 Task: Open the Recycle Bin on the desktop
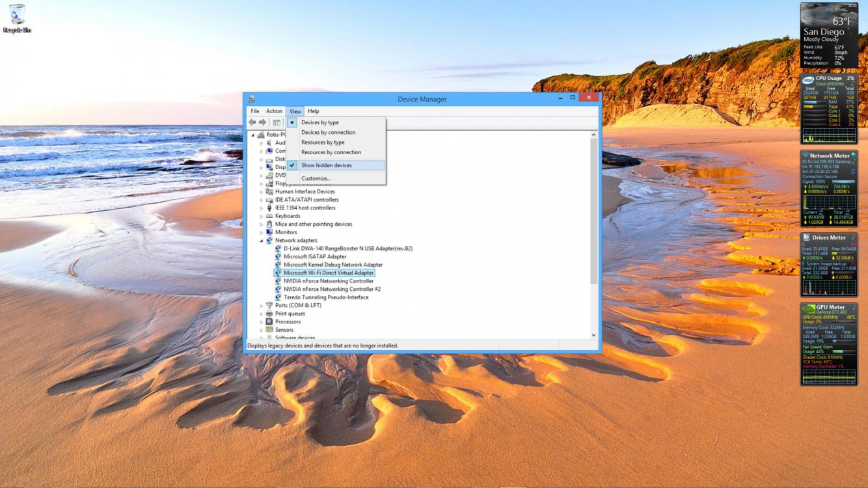coord(17,18)
